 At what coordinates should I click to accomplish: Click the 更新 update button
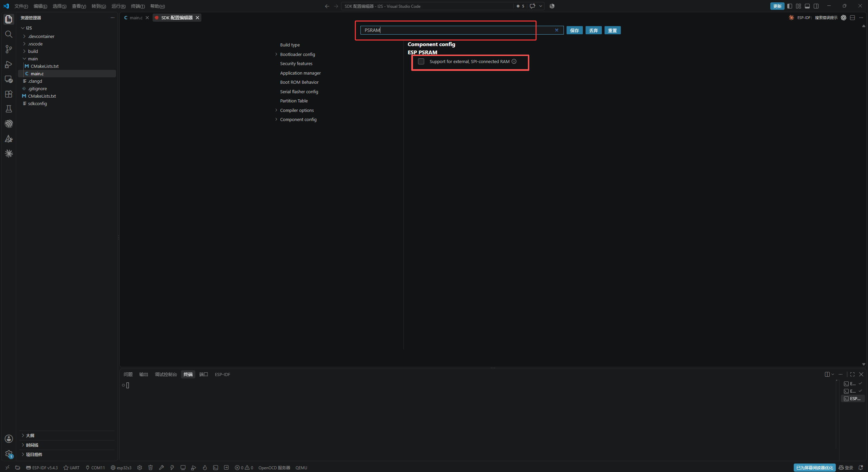(x=777, y=6)
